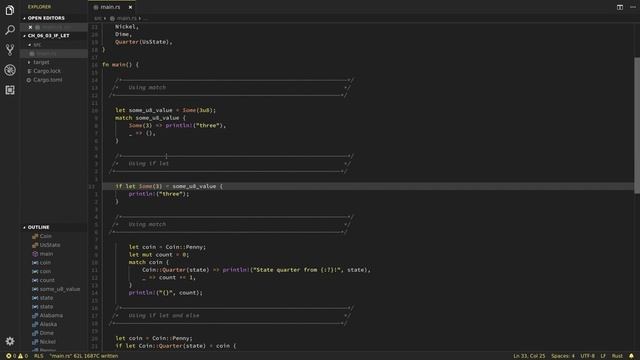Click the count variable icon in Outline
This screenshot has height=360, width=640.
[x=35, y=280]
